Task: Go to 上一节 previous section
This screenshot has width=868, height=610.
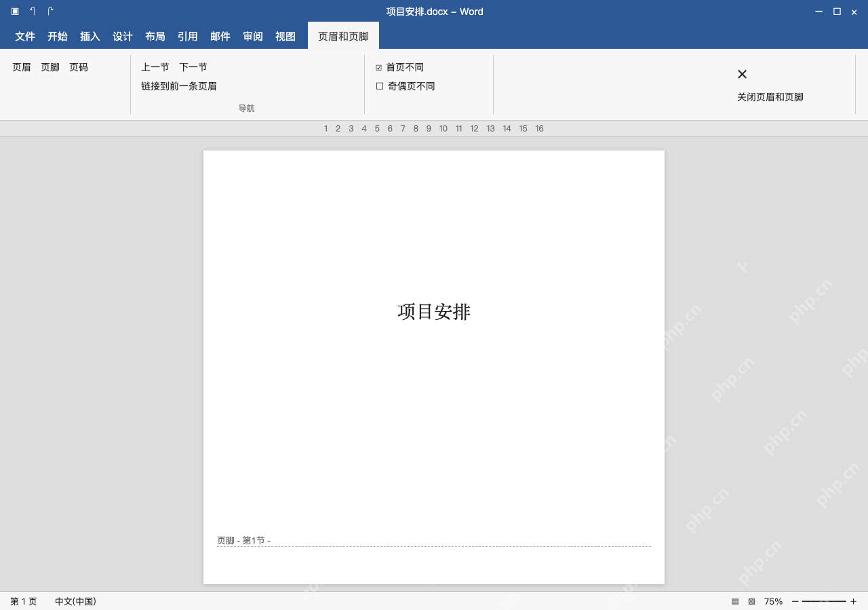Action: [x=155, y=67]
